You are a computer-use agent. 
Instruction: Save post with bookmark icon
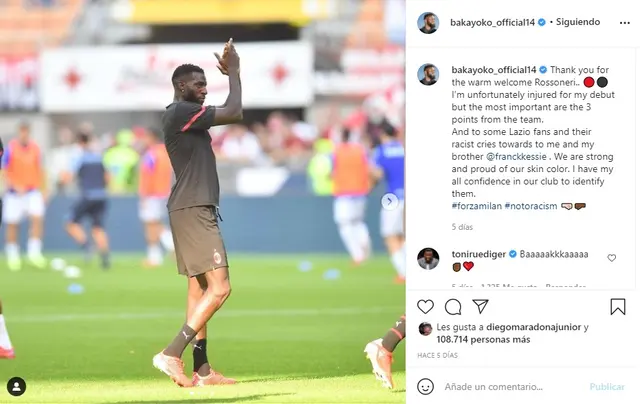click(618, 307)
